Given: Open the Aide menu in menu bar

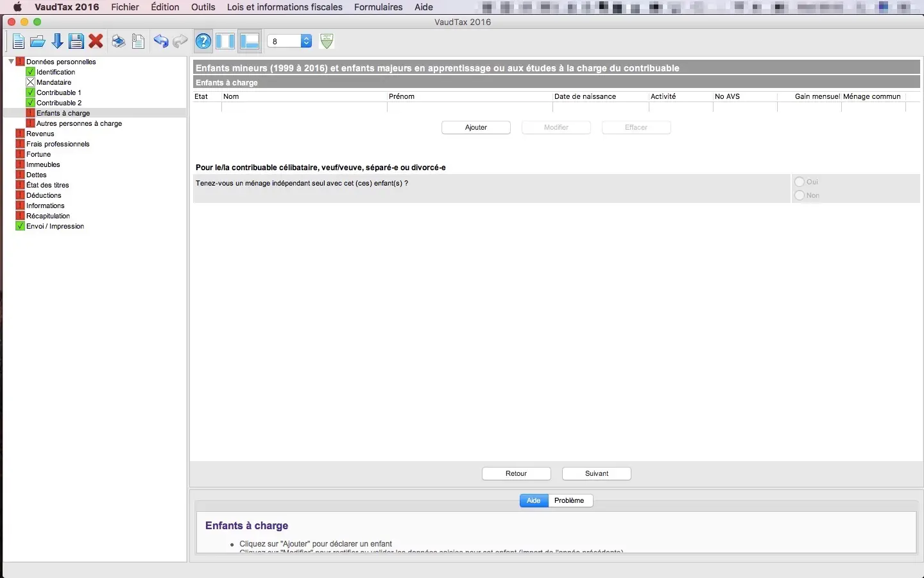Looking at the screenshot, I should (424, 7).
